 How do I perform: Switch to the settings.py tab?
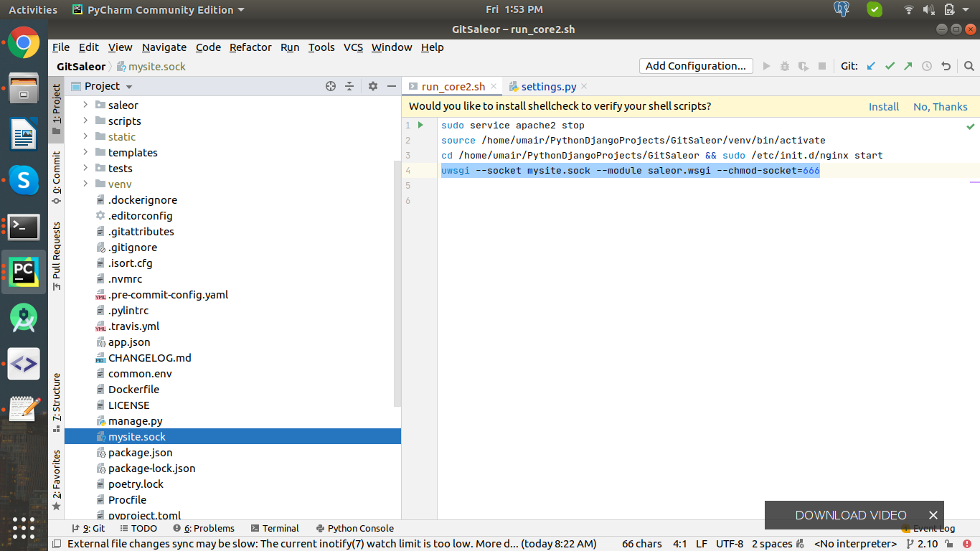click(549, 85)
